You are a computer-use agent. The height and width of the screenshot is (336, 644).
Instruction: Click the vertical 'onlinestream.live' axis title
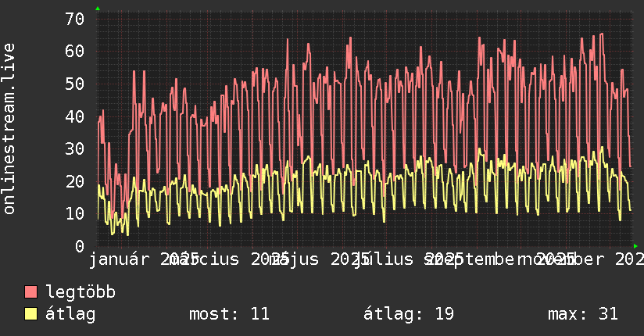click(x=9, y=129)
